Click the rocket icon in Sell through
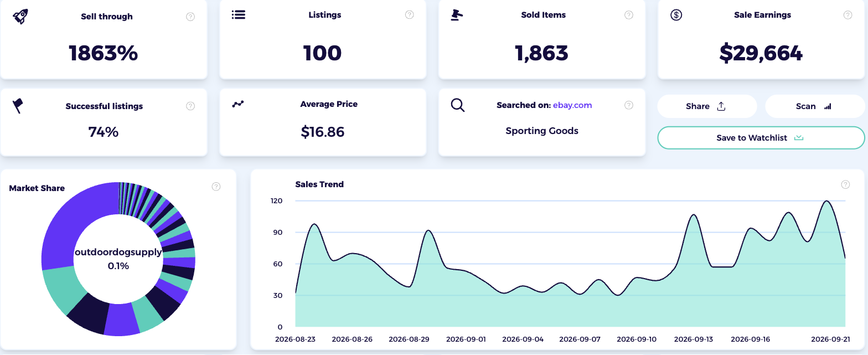 20,16
